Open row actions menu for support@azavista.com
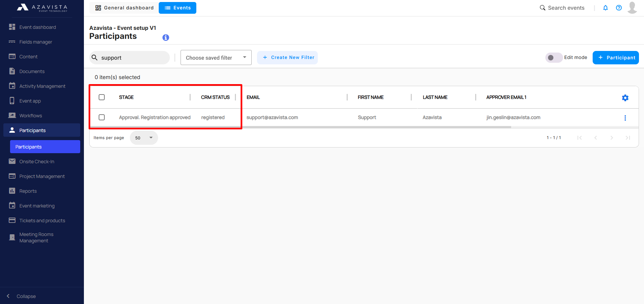This screenshot has height=304, width=644. pyautogui.click(x=625, y=118)
